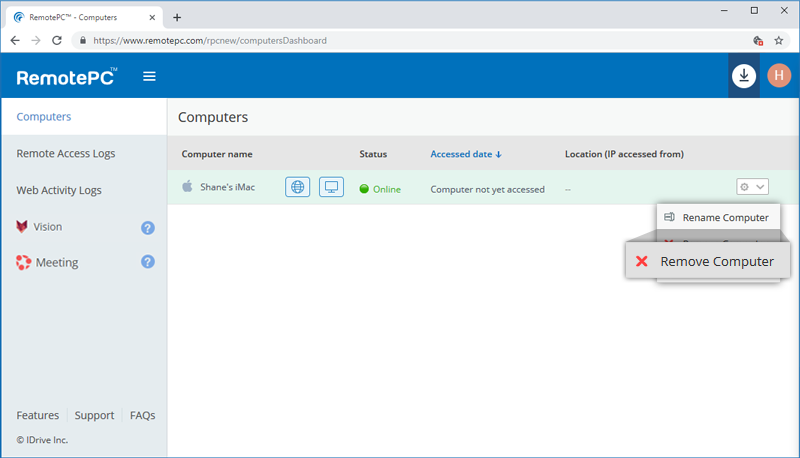
Task: Click the browser forward arrow
Action: [x=36, y=40]
